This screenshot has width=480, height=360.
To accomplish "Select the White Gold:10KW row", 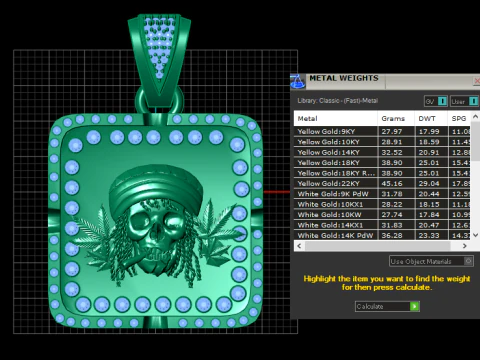I will click(x=382, y=214).
